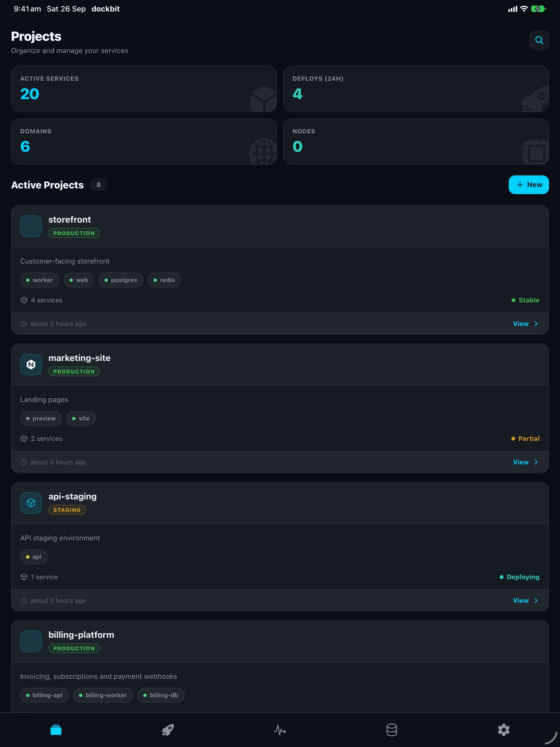
Task: Click the Stable status on storefront
Action: point(525,300)
